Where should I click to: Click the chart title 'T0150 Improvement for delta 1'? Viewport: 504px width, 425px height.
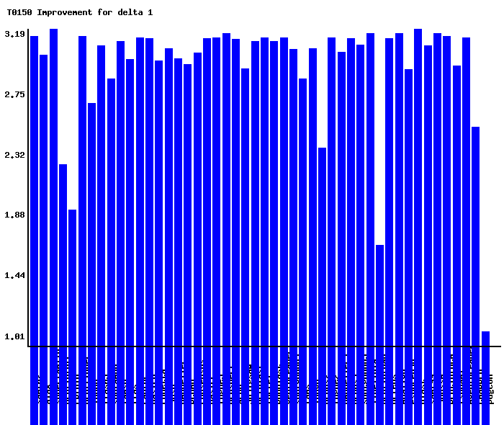click(79, 12)
